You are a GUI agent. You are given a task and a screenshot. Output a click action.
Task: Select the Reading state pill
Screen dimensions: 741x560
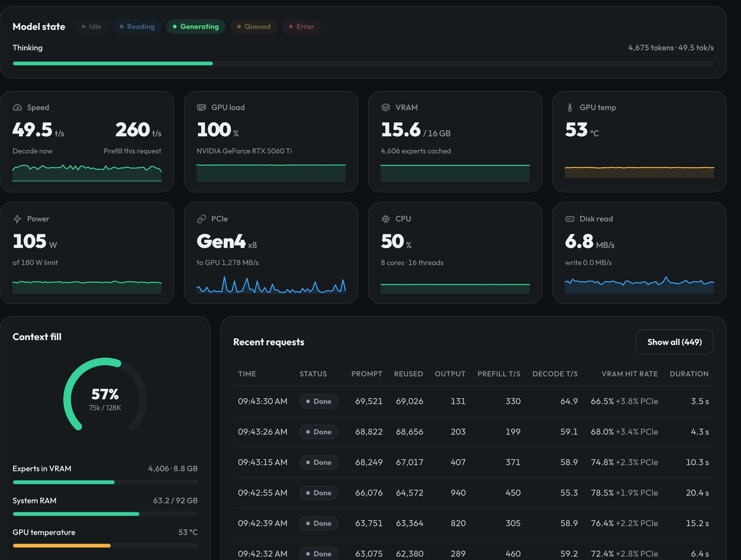137,27
